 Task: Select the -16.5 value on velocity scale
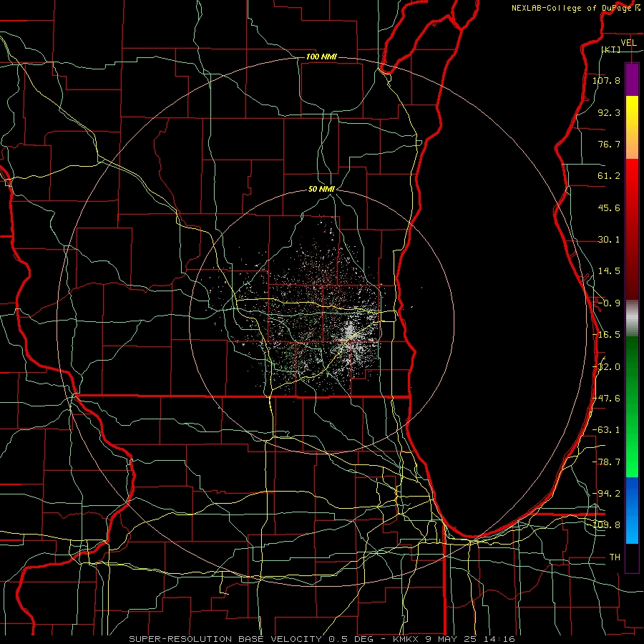click(x=606, y=335)
